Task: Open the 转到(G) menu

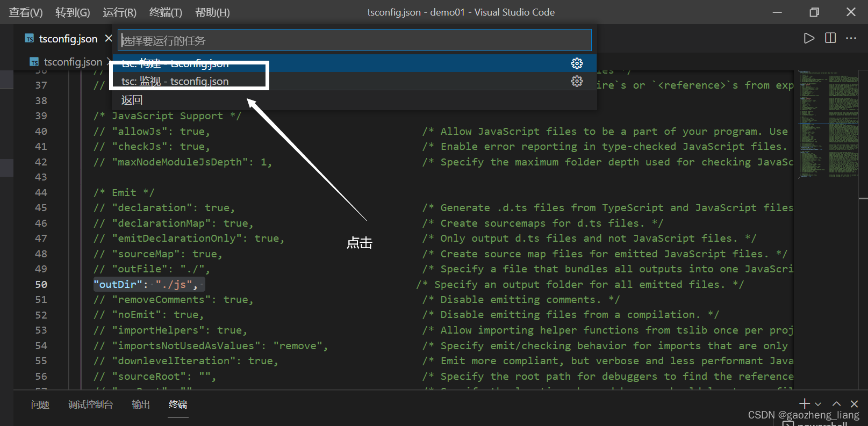Action: pyautogui.click(x=73, y=12)
